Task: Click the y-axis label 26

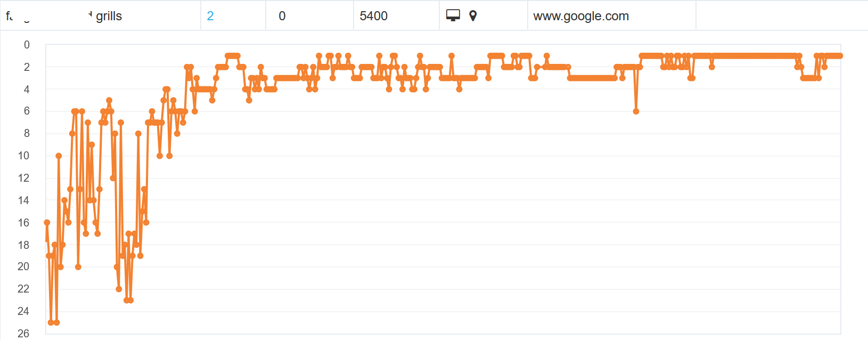Action: pyautogui.click(x=23, y=333)
